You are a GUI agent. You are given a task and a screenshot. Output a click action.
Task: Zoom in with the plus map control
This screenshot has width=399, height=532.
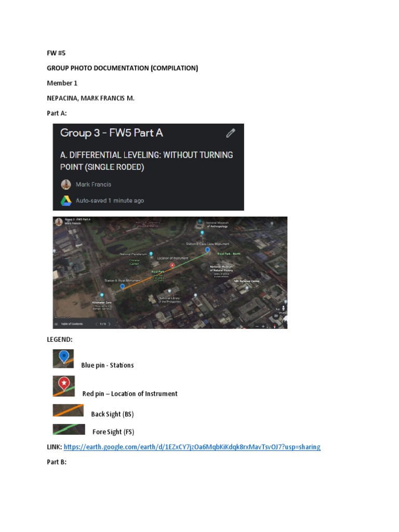coord(263,326)
